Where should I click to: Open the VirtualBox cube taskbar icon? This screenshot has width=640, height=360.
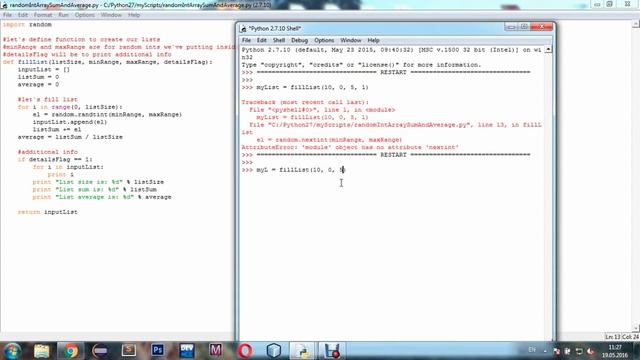coord(273,351)
